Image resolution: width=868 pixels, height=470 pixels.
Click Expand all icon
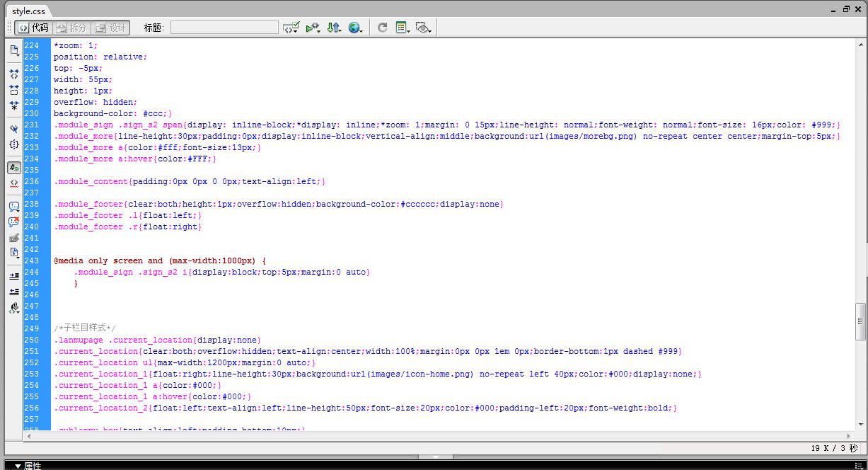[14, 105]
